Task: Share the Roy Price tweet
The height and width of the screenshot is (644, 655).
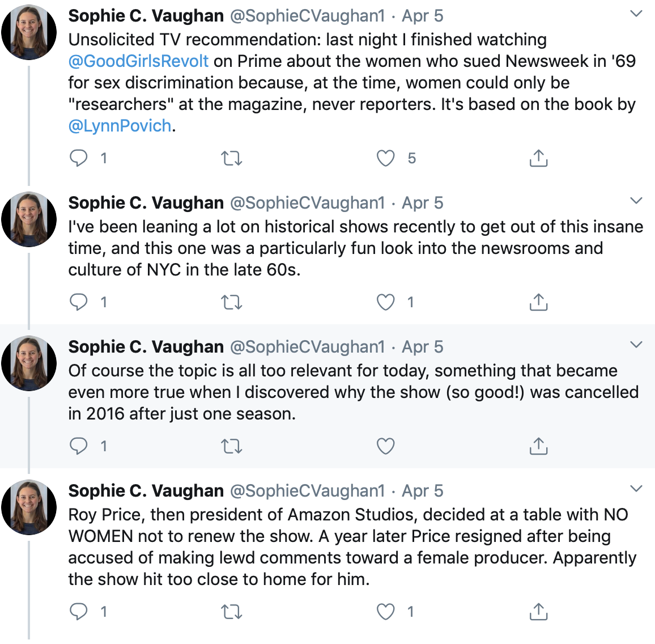Action: point(538,612)
